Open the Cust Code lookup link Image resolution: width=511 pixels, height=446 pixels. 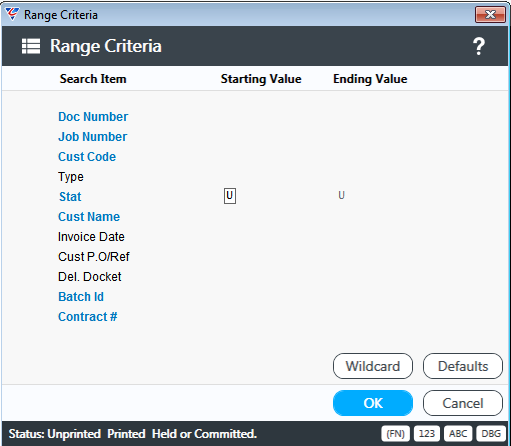pyautogui.click(x=87, y=157)
